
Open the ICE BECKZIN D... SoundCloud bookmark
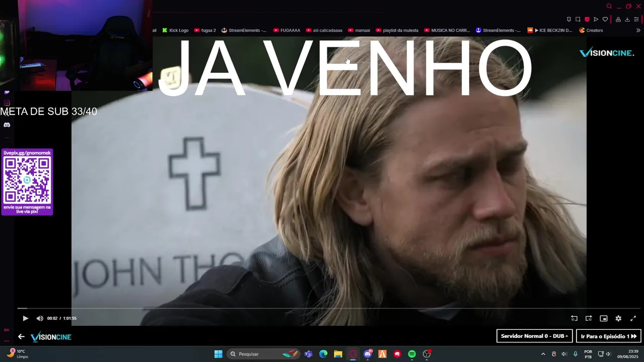[x=549, y=30]
